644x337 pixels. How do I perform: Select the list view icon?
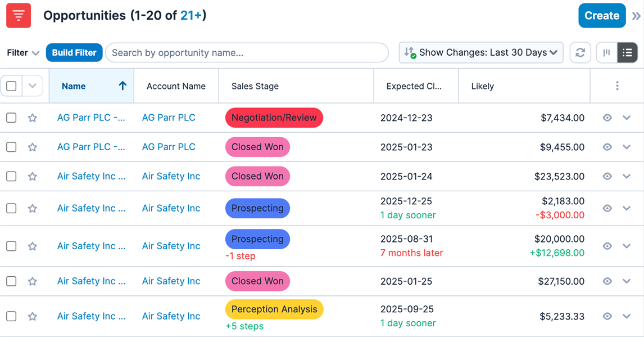628,52
